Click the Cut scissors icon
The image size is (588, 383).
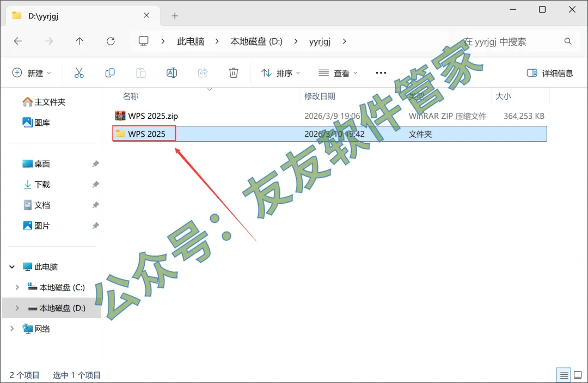pyautogui.click(x=79, y=73)
